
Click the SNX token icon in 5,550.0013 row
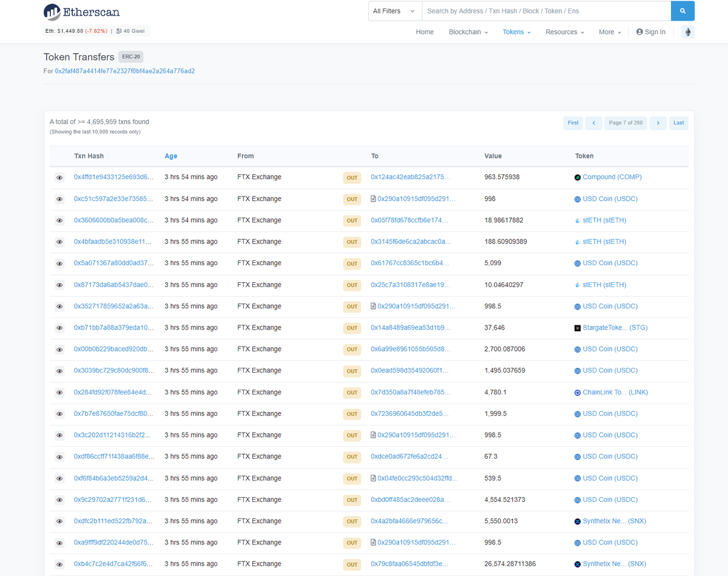578,521
